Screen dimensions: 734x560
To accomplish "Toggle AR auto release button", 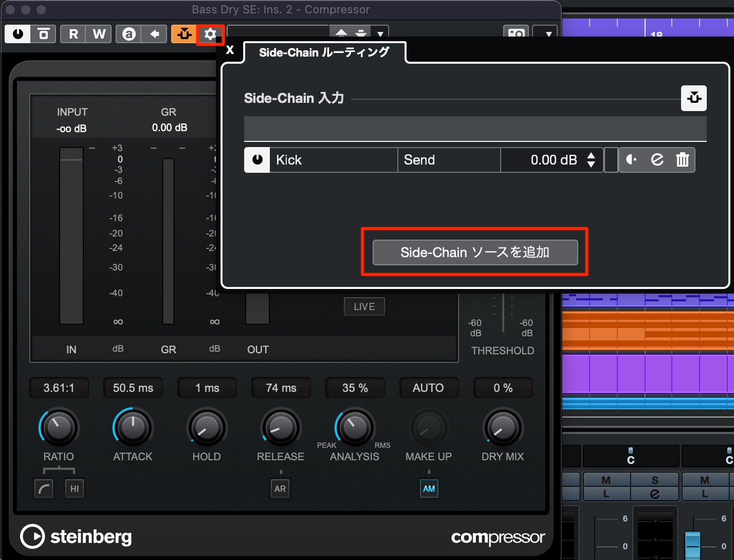I will pos(280,489).
